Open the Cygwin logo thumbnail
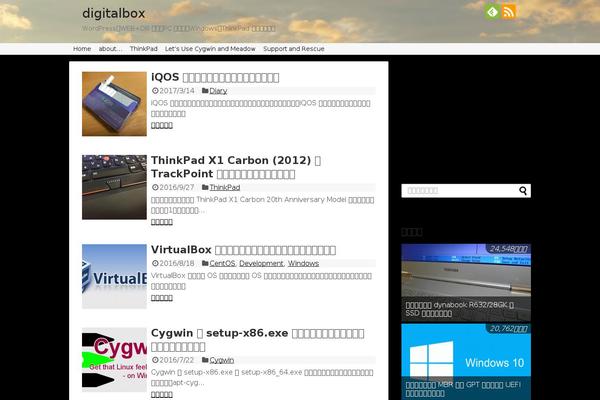The image size is (600, 400). click(114, 359)
